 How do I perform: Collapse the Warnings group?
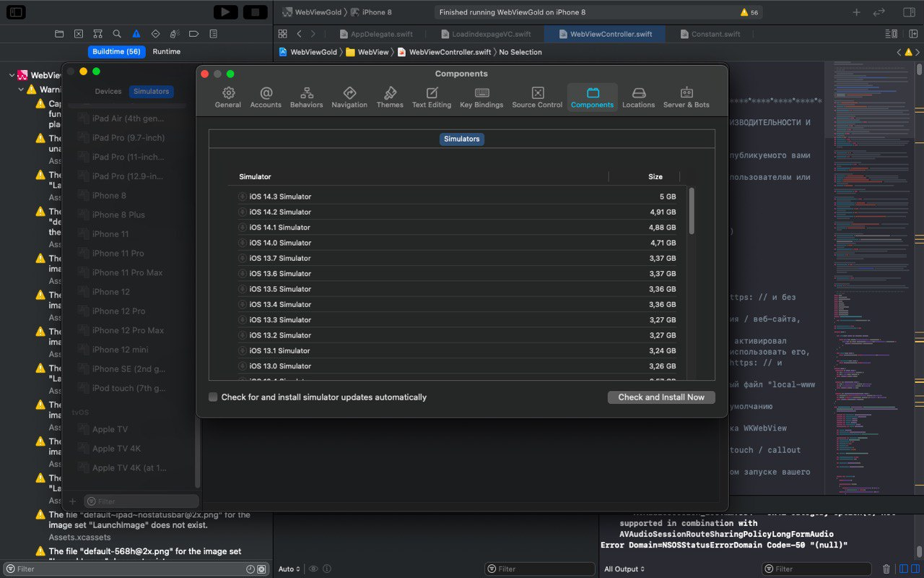click(21, 90)
